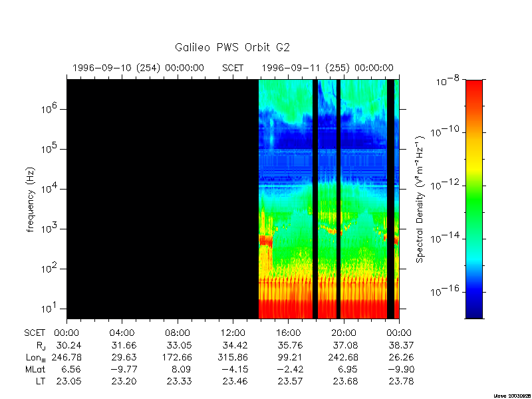532x399 pixels.
Task: Click the 10^-14 color bar label
Action: coord(444,237)
